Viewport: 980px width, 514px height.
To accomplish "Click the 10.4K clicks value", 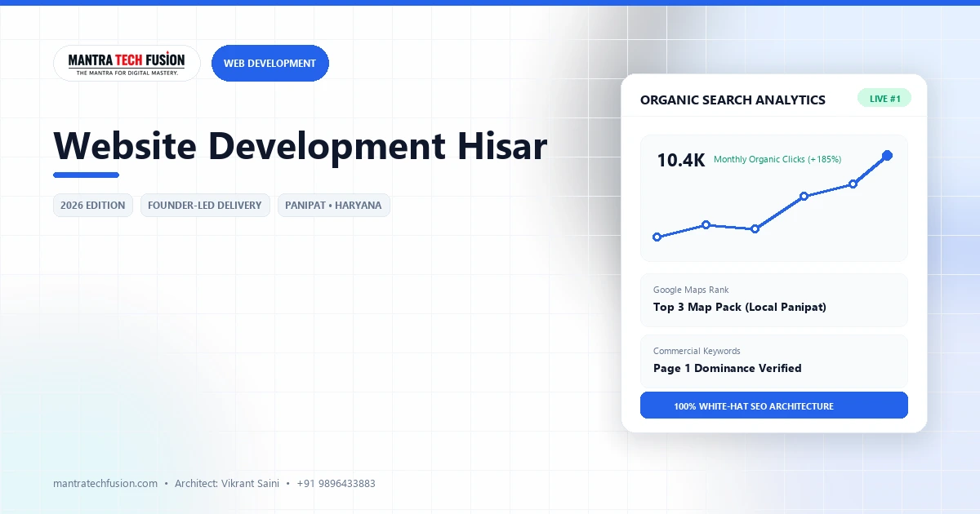I will click(680, 161).
